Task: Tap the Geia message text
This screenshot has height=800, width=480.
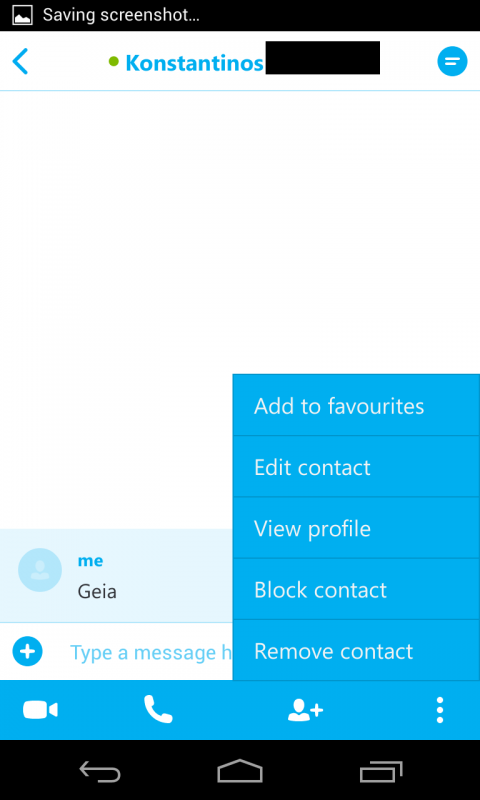Action: pos(97,592)
